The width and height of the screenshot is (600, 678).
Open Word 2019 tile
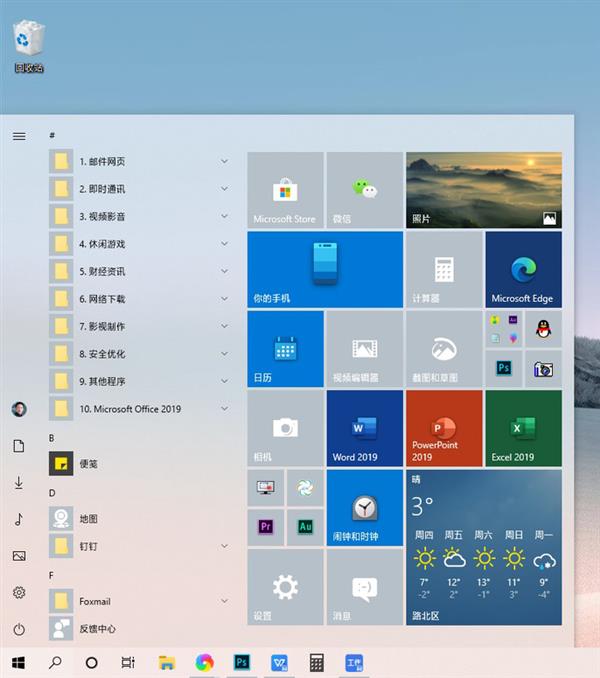(364, 428)
